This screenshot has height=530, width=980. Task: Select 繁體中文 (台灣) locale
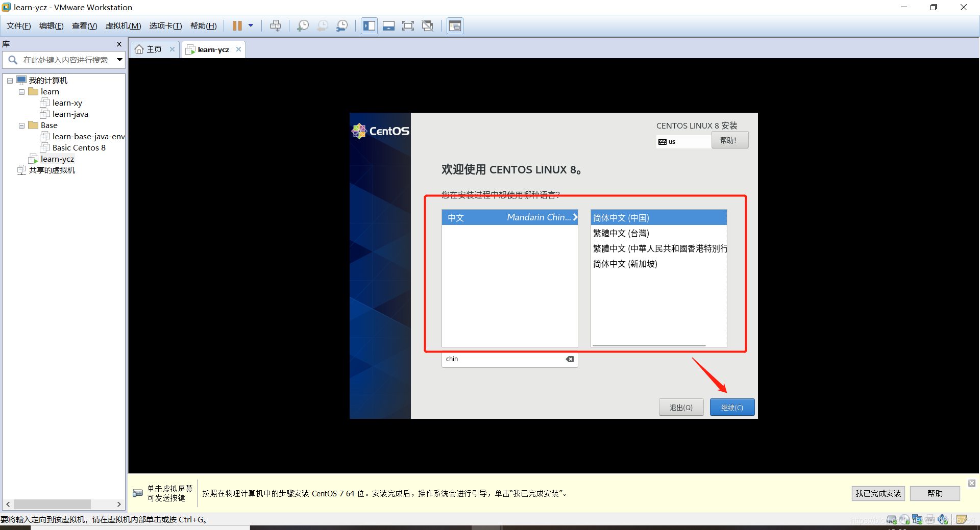point(658,233)
